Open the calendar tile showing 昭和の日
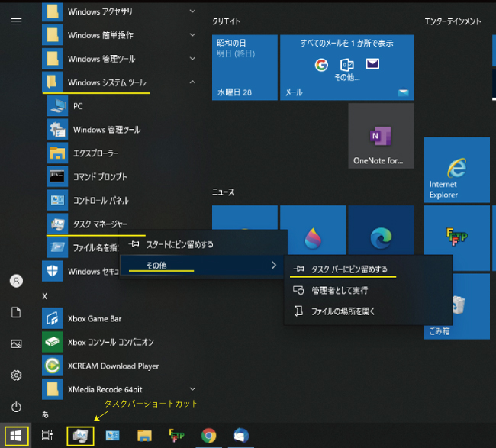Viewport: 496px width, 448px height. tap(245, 67)
